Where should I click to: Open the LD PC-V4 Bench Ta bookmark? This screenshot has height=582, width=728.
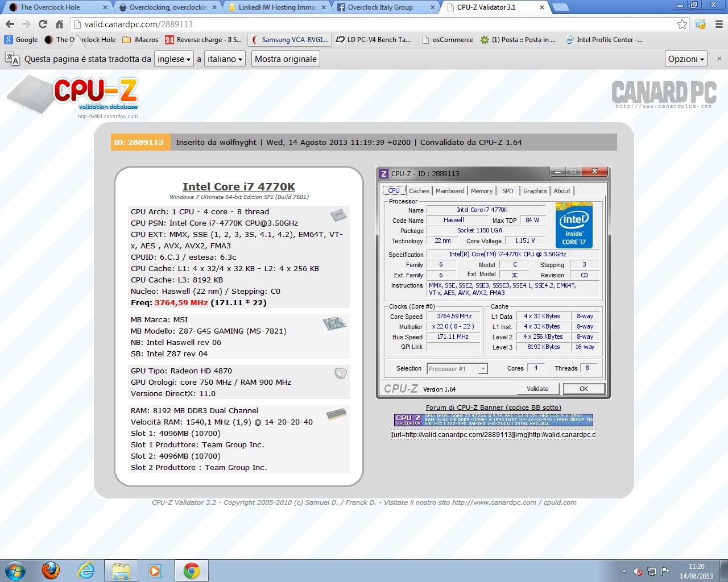(x=374, y=40)
